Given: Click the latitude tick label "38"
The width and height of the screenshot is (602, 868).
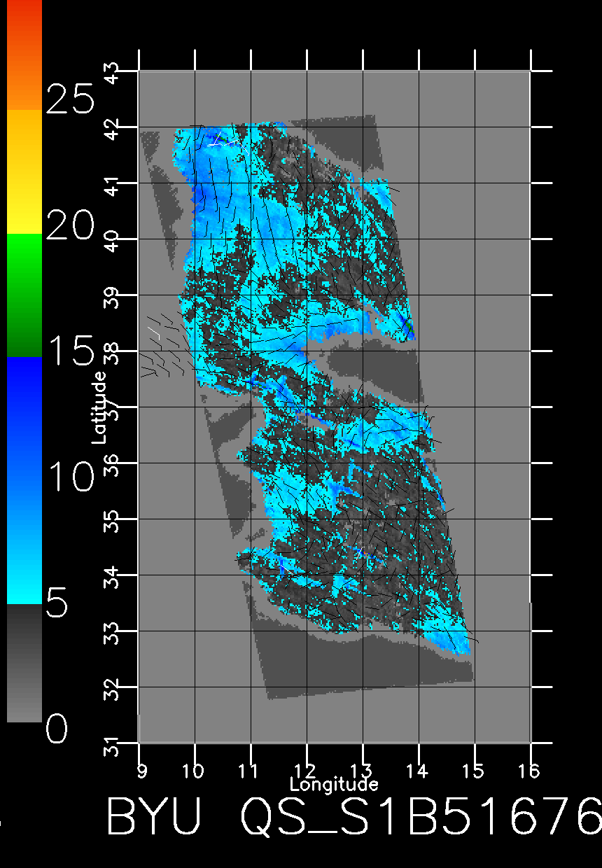Looking at the screenshot, I should tap(112, 353).
